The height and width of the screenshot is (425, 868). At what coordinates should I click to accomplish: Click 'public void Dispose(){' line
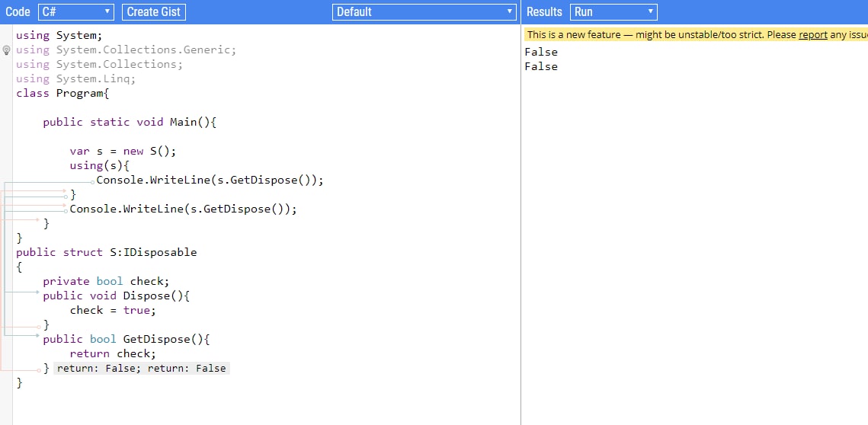(117, 296)
